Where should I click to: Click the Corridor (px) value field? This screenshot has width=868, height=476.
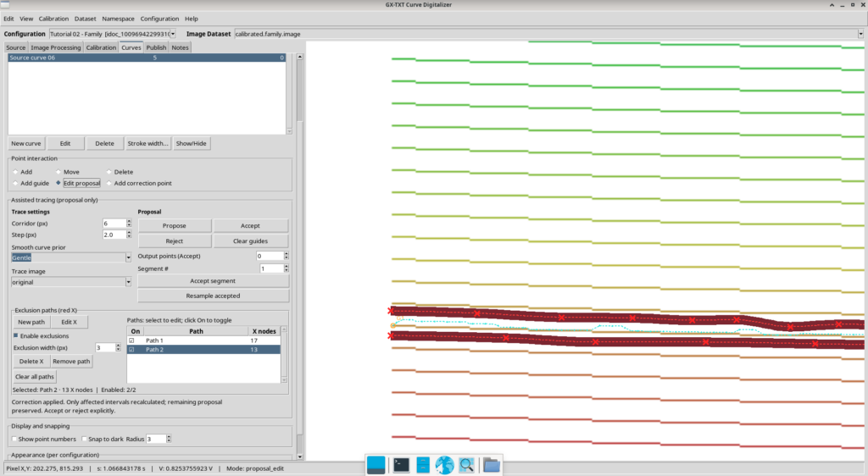tap(114, 224)
